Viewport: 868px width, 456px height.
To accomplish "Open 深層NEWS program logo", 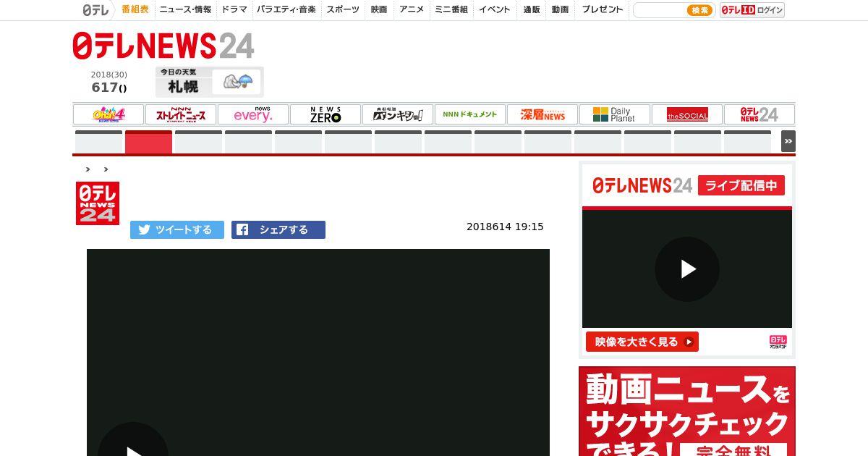I will tap(542, 114).
